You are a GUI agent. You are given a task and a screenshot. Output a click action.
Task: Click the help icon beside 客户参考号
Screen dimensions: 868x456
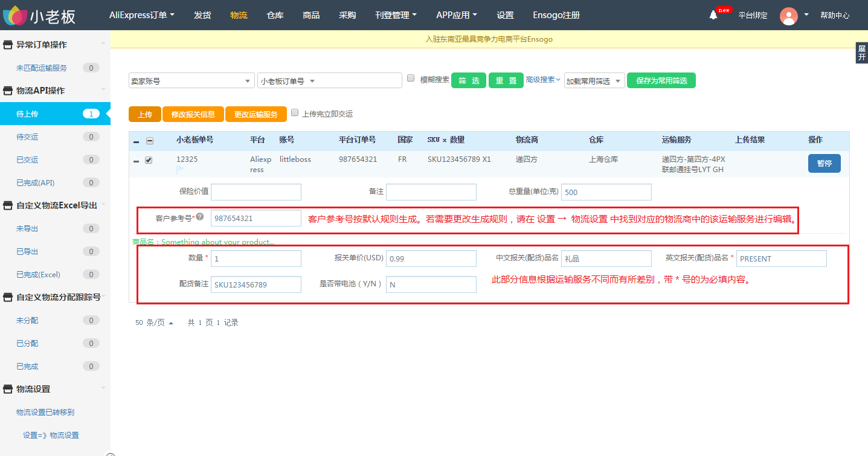199,217
